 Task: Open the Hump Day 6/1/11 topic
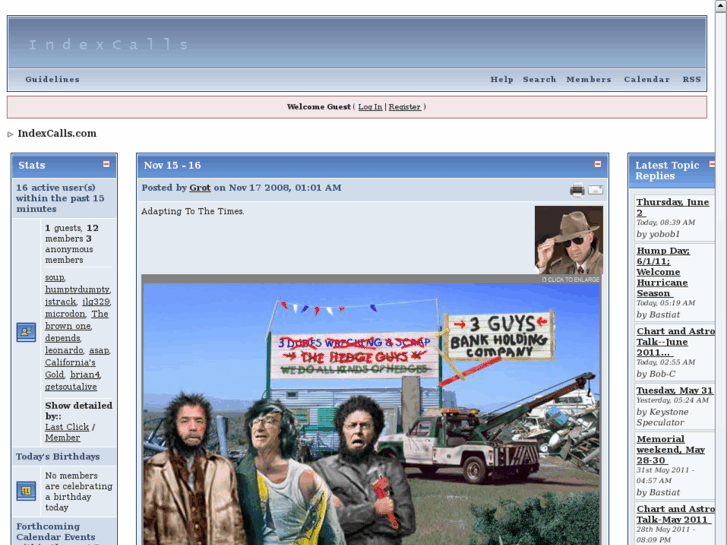(x=663, y=272)
